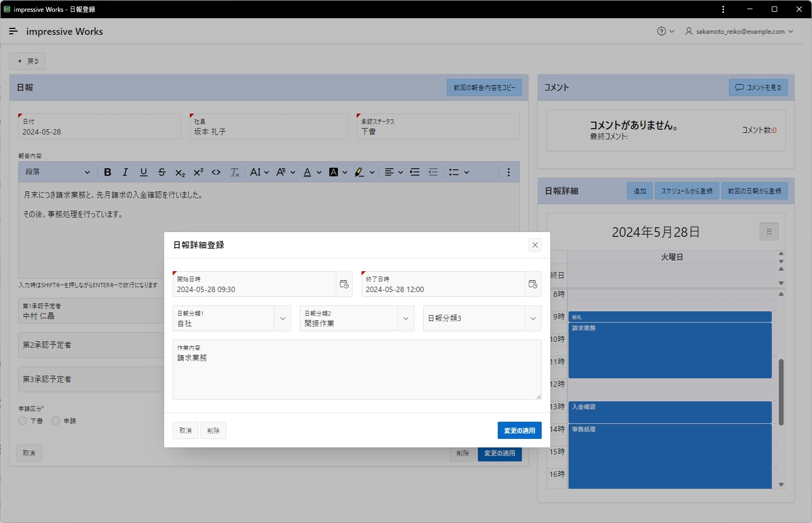Select the 申請 radio button
This screenshot has width=812, height=523.
(56, 421)
